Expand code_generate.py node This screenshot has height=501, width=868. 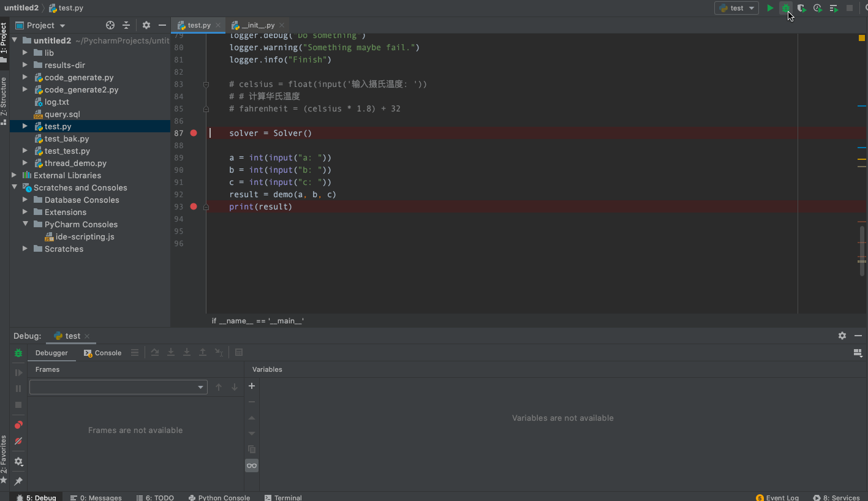point(25,77)
